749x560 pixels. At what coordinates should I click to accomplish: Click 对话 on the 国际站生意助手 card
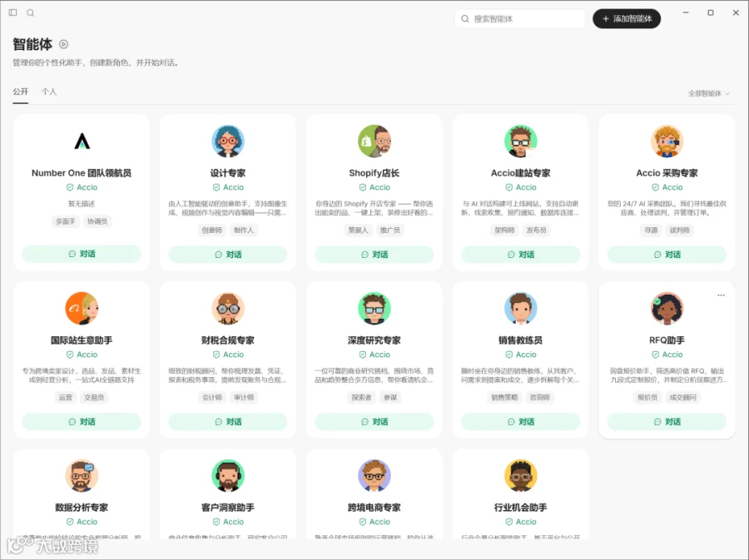(82, 422)
